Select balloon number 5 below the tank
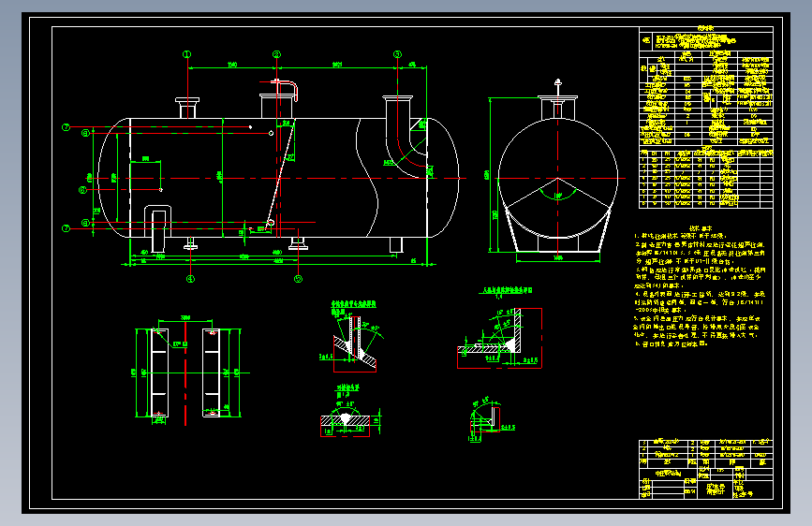 coord(298,279)
